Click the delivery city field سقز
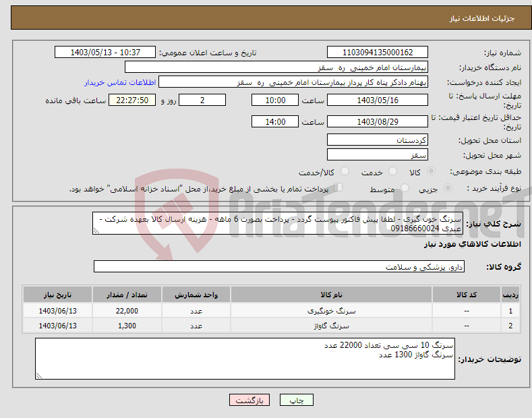 click(378, 154)
